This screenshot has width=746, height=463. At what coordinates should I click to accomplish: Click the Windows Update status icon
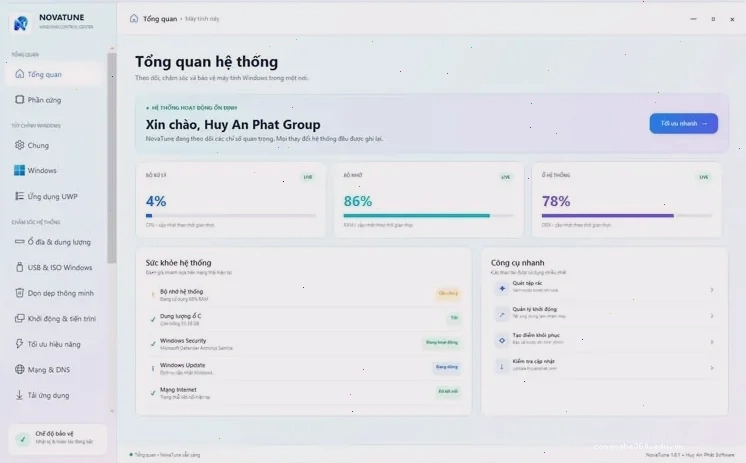coord(153,368)
